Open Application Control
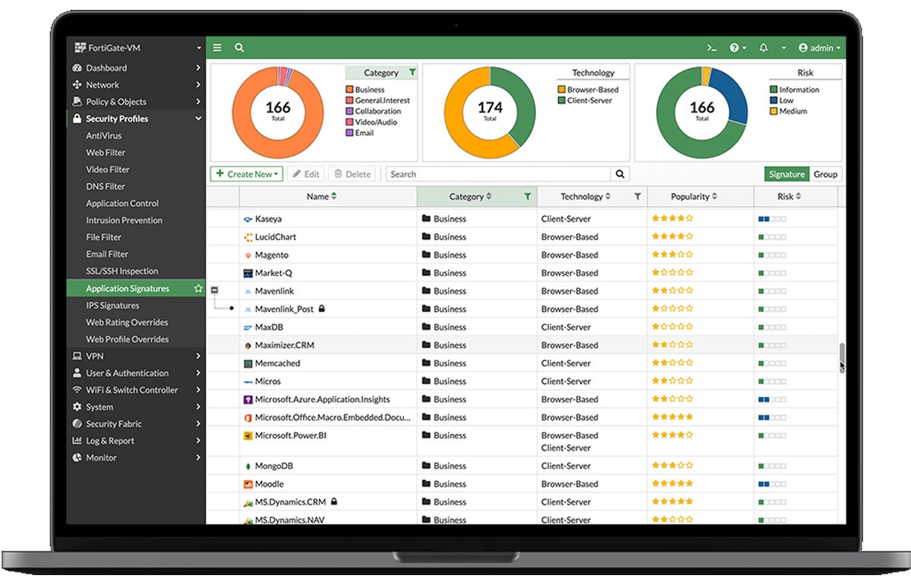 tap(122, 203)
